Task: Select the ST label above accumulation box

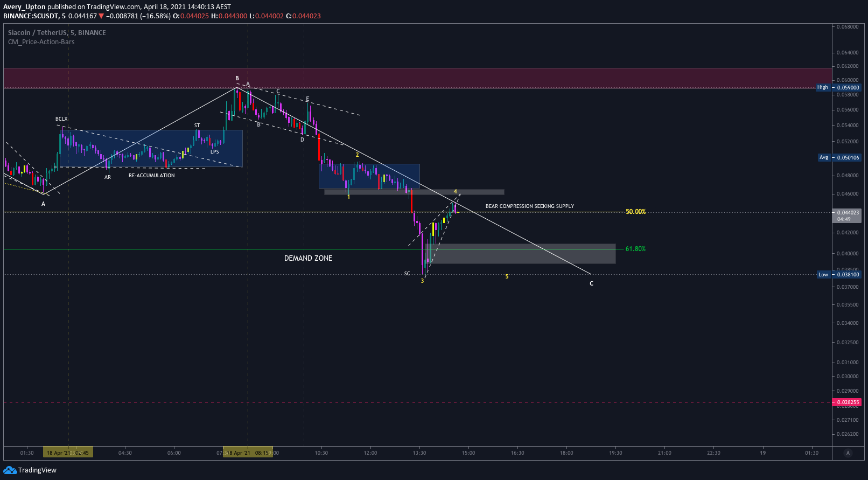Action: [197, 126]
